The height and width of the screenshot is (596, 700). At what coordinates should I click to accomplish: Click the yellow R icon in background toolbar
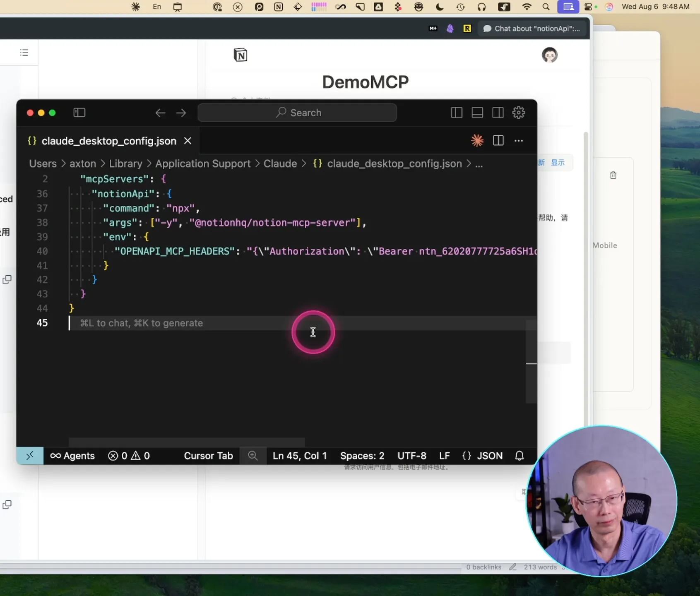point(467,29)
